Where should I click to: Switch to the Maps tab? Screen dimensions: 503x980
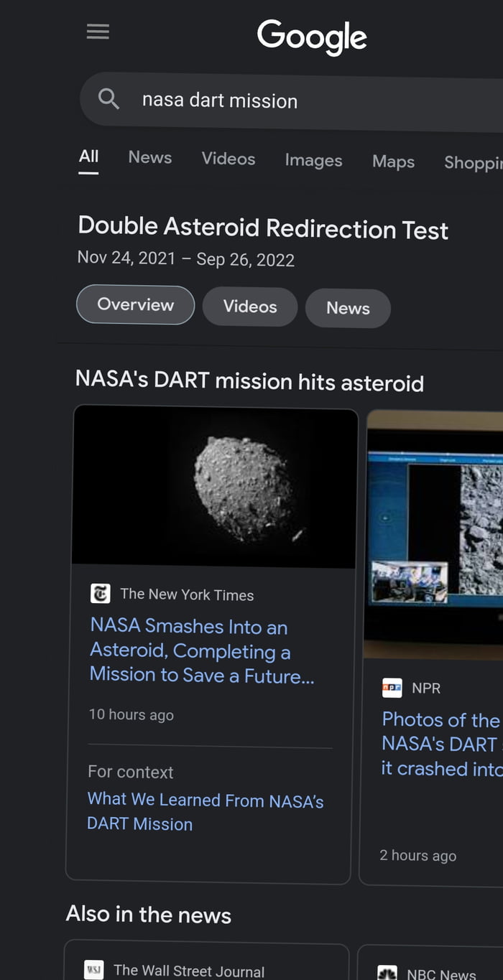[393, 162]
